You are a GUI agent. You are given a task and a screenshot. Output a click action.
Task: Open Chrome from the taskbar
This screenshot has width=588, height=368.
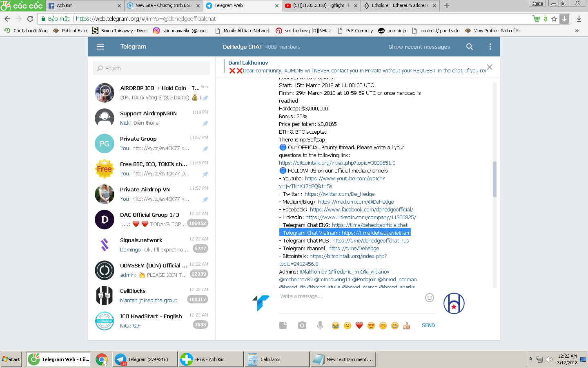click(102, 359)
